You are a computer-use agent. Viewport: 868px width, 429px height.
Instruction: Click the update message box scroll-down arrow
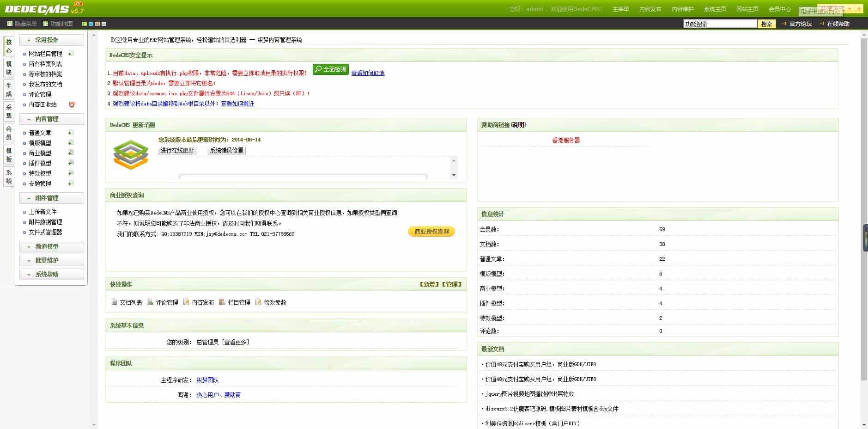point(454,175)
